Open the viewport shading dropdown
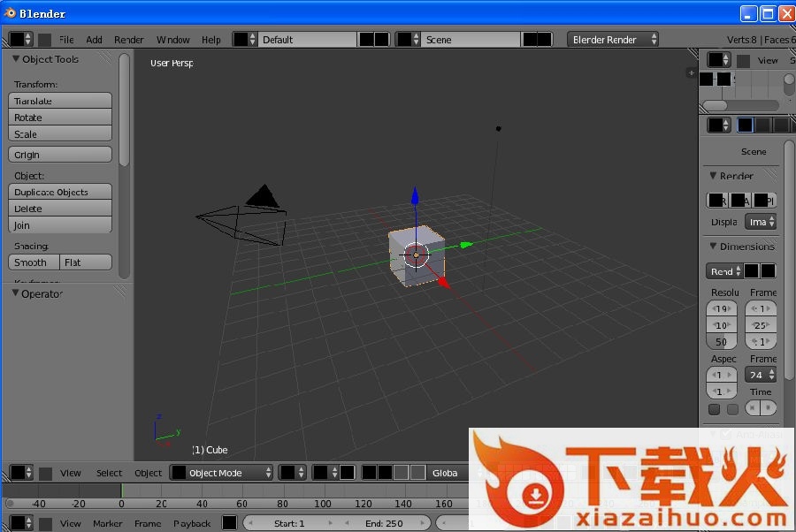The width and height of the screenshot is (796, 532). (x=293, y=473)
